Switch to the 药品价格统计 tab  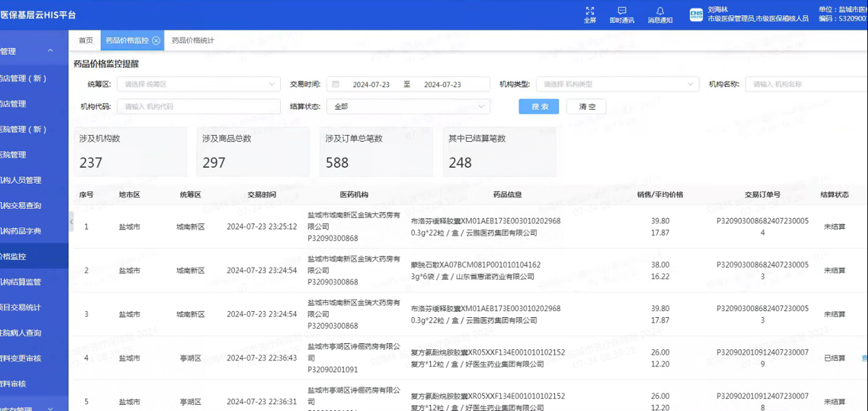click(193, 40)
